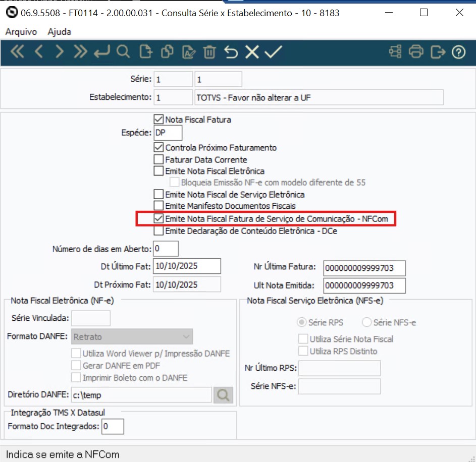Minimize the FT0114 window
The height and width of the screenshot is (462, 476).
[x=389, y=13]
